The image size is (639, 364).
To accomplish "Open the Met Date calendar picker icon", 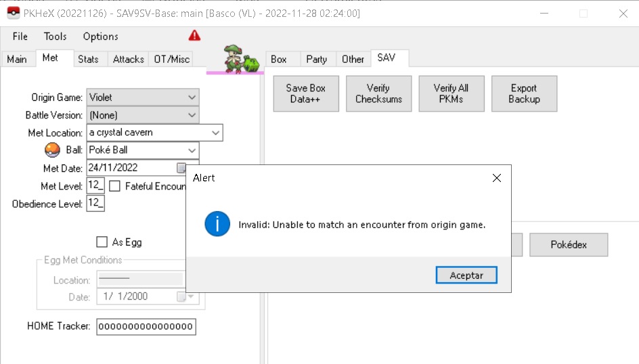I will click(181, 168).
